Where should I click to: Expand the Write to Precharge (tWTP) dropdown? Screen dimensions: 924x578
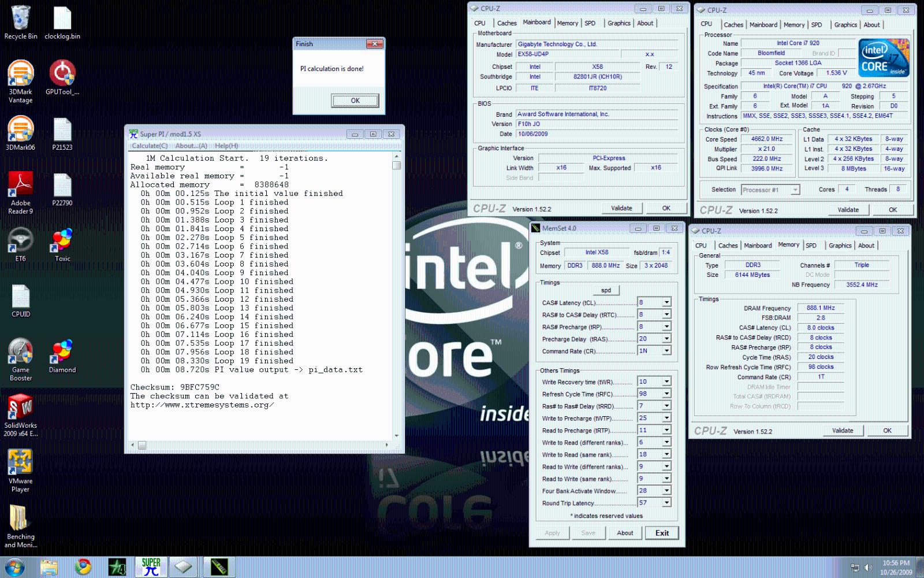666,418
